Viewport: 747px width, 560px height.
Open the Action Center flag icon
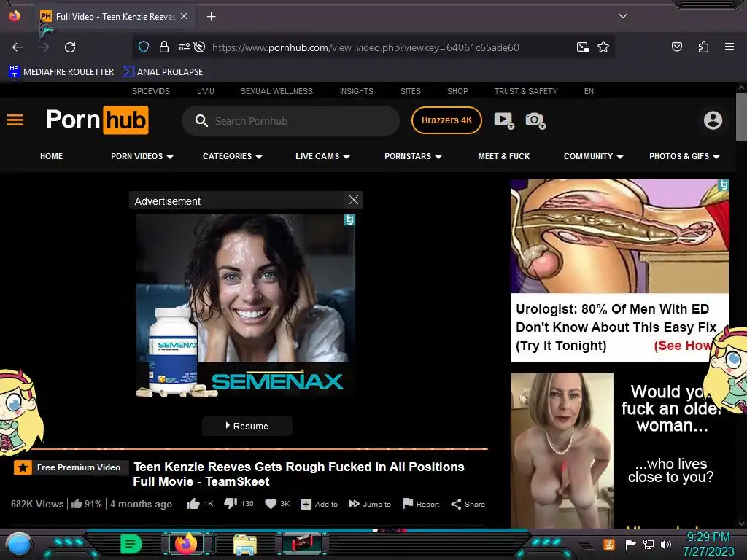630,544
